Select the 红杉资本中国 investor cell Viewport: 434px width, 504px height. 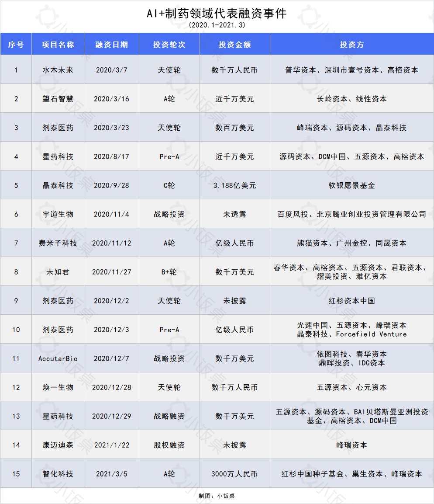[352, 300]
